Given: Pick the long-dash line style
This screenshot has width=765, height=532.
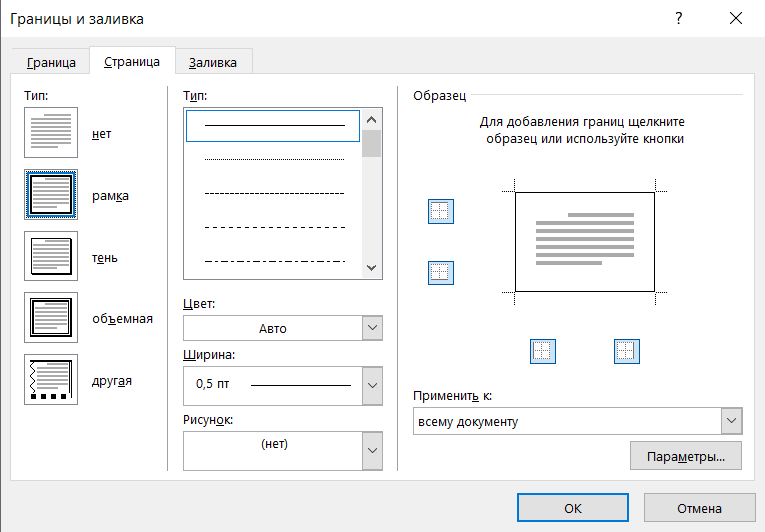Looking at the screenshot, I should point(273,228).
